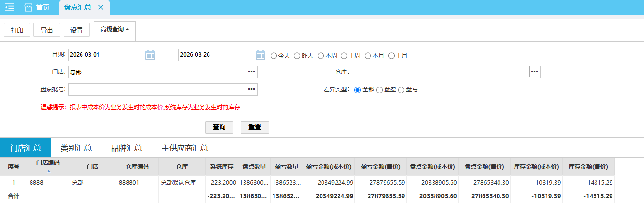
Task: Select the 上月 date radio button
Action: [391, 56]
